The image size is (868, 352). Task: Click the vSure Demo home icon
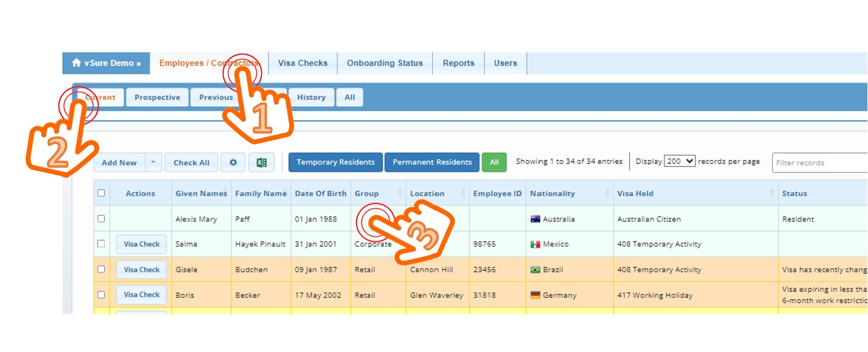76,63
